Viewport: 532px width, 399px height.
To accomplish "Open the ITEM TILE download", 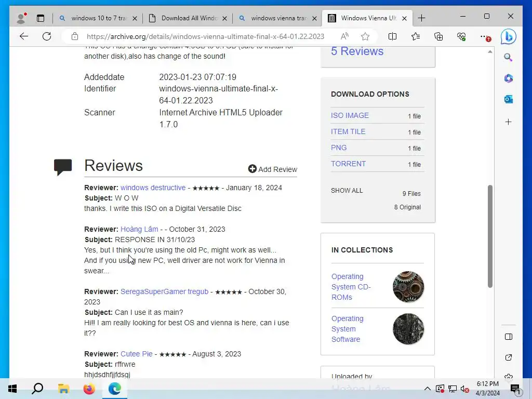I will click(x=348, y=131).
